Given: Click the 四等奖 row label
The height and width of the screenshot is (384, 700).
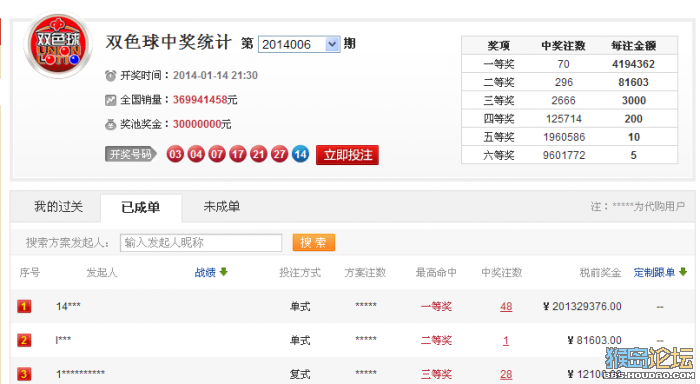Looking at the screenshot, I should (x=499, y=119).
